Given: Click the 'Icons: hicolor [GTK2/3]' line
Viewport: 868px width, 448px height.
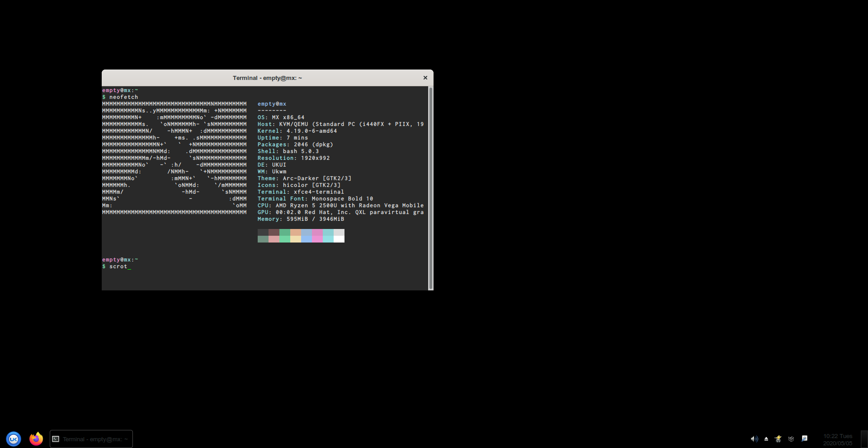Looking at the screenshot, I should pyautogui.click(x=299, y=185).
